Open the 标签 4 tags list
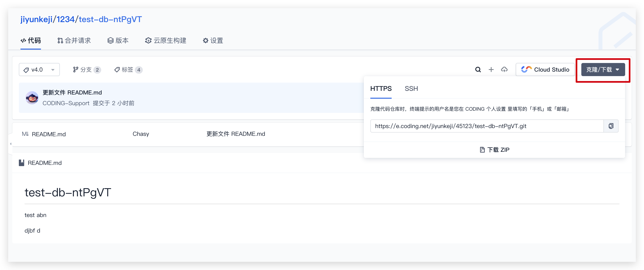Viewport: 644px width, 270px height. 128,70
